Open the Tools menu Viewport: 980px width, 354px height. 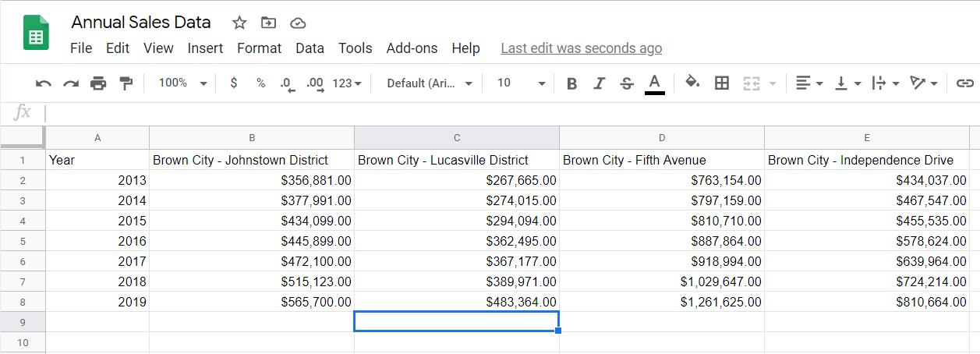click(x=355, y=48)
